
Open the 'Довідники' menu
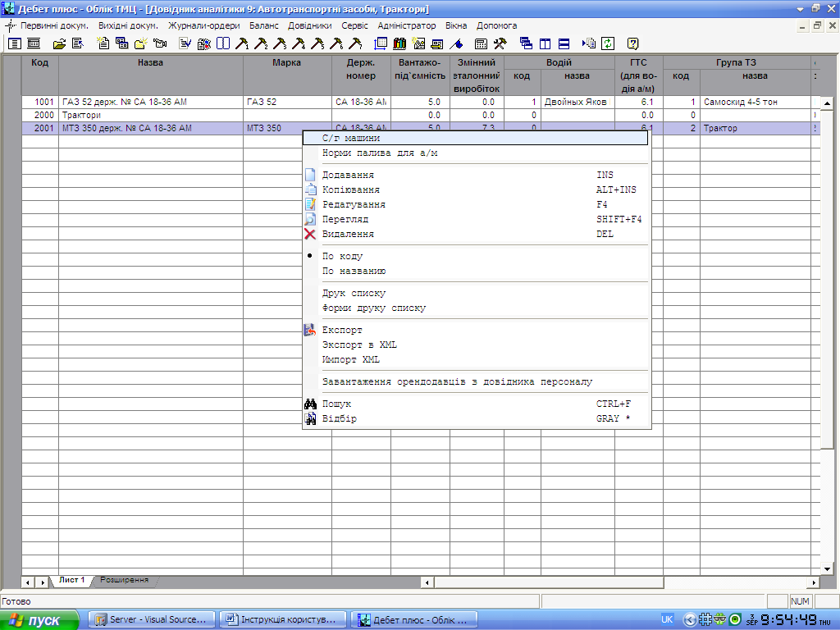(x=309, y=25)
